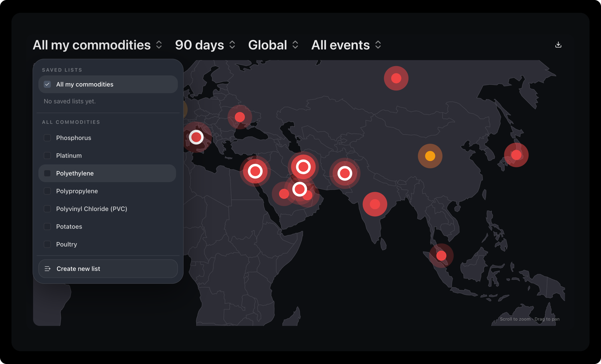This screenshot has height=364, width=601.
Task: Choose Polyvinyl Chloride (PVC) in the list
Action: coord(91,209)
